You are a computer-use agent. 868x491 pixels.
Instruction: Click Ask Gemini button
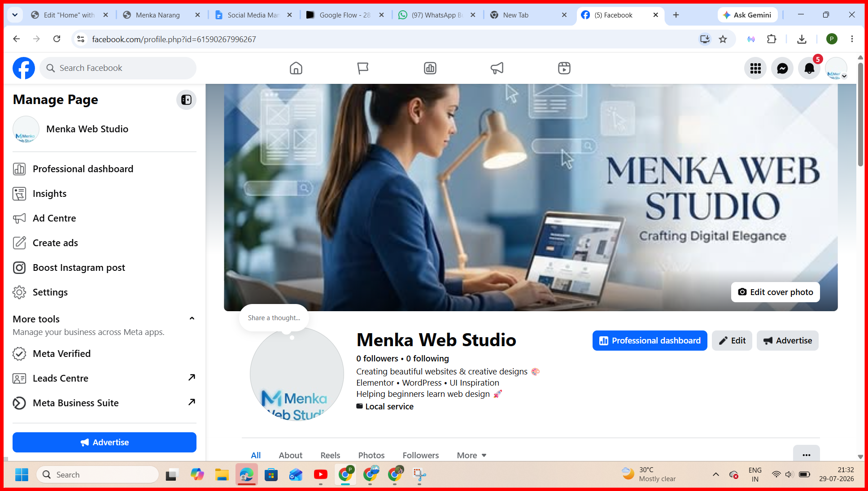point(747,15)
